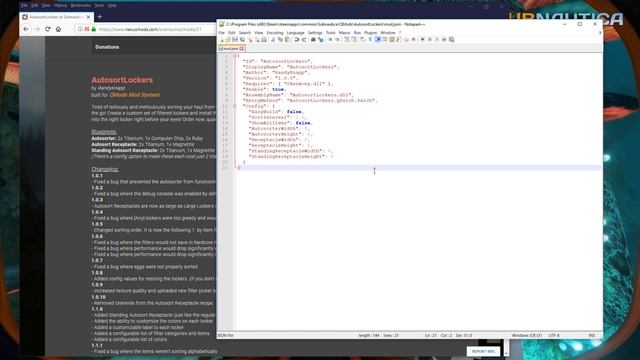
Task: Open the Notepad++ File menu
Action: pos(221,33)
